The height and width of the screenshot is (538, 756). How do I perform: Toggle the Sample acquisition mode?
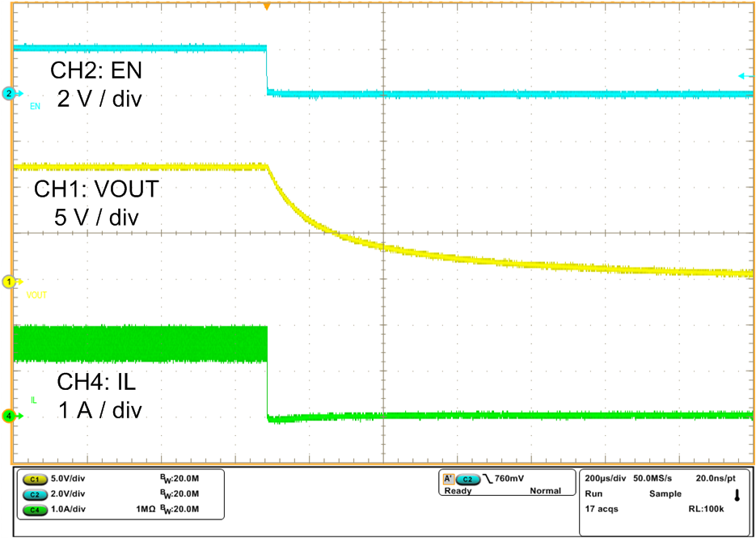[667, 494]
